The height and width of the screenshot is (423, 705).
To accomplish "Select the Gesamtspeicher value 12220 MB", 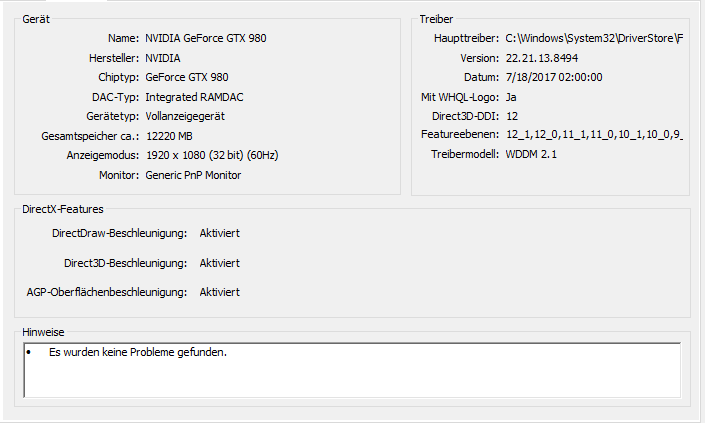I will tap(169, 136).
